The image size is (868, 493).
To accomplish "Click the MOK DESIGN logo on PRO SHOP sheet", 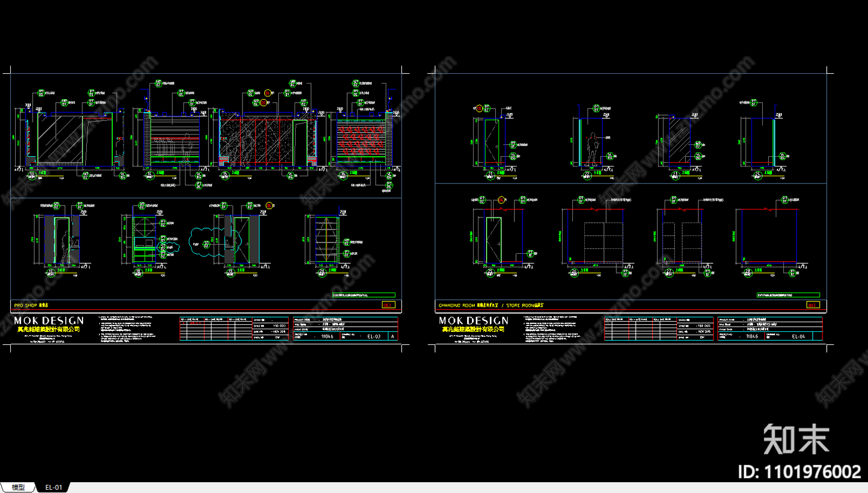I will point(49,321).
